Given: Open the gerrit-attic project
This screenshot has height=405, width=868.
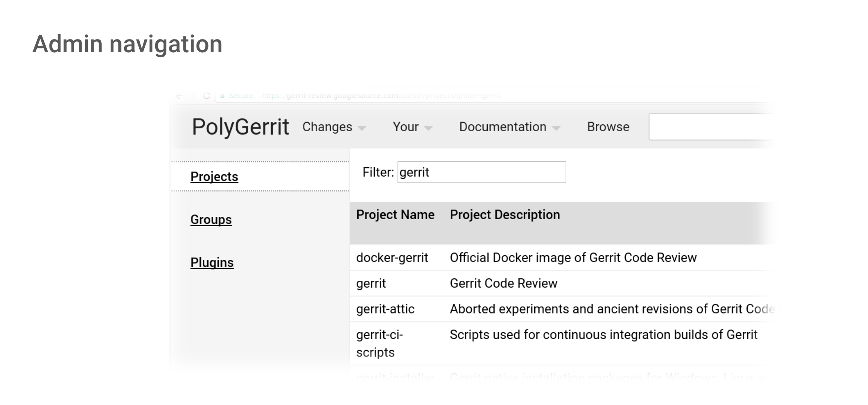Looking at the screenshot, I should [x=385, y=309].
